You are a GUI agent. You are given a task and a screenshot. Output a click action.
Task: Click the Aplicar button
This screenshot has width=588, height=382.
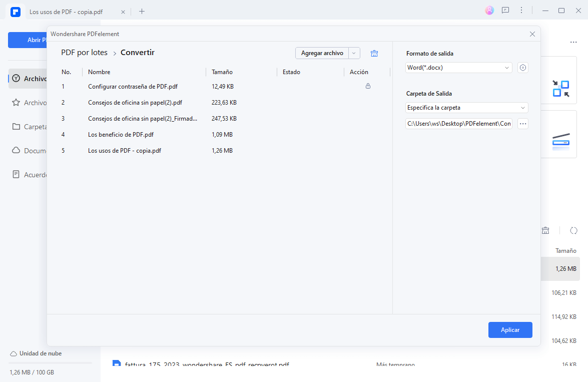point(510,330)
